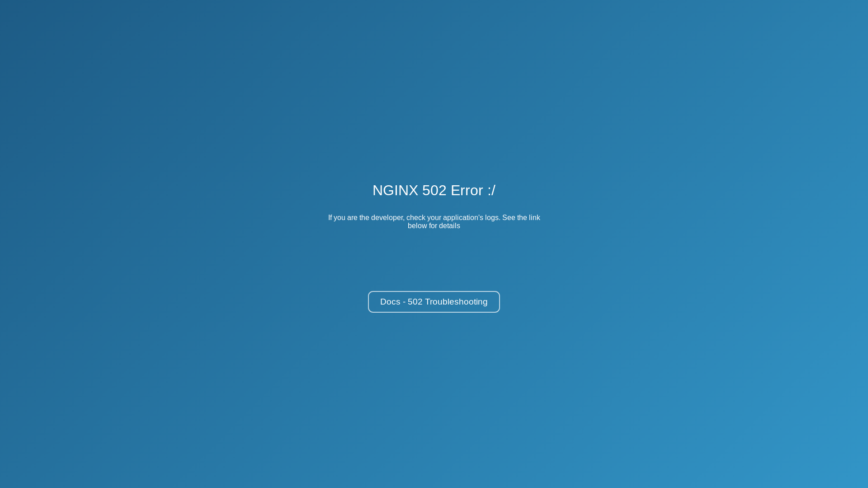The image size is (868, 488).
Task: Open the Docs - 502 Troubleshooting link
Action: pyautogui.click(x=434, y=302)
